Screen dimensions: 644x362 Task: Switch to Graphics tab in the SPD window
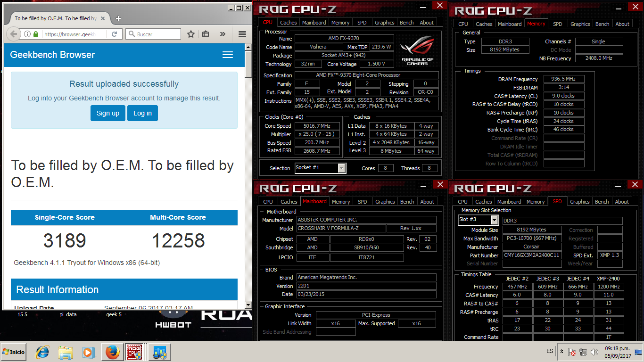[580, 201]
